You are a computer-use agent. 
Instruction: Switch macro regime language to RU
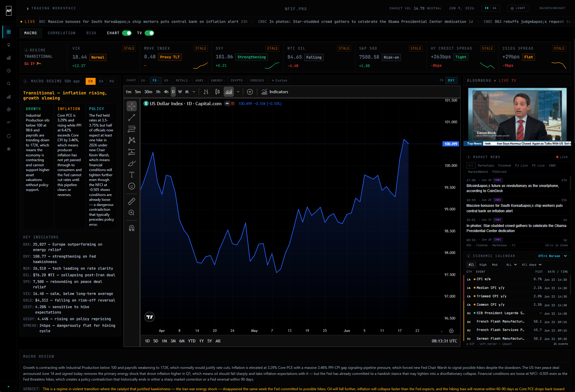[x=112, y=81]
